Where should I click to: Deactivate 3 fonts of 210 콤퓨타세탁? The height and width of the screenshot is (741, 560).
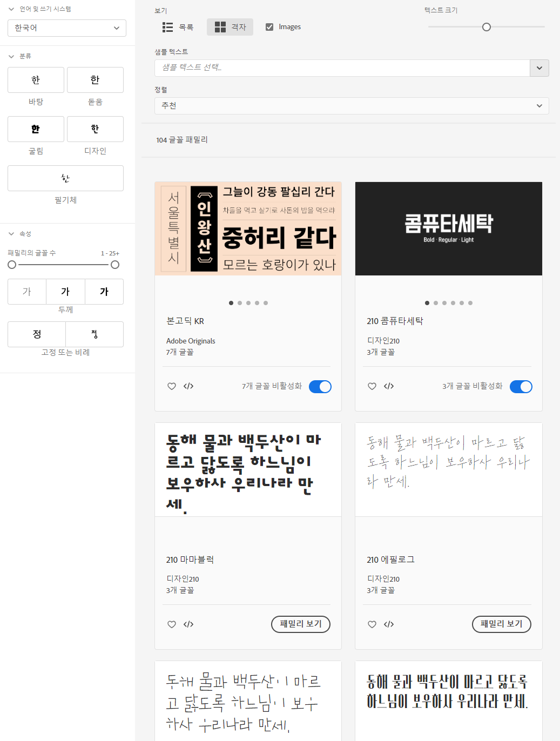click(x=521, y=387)
